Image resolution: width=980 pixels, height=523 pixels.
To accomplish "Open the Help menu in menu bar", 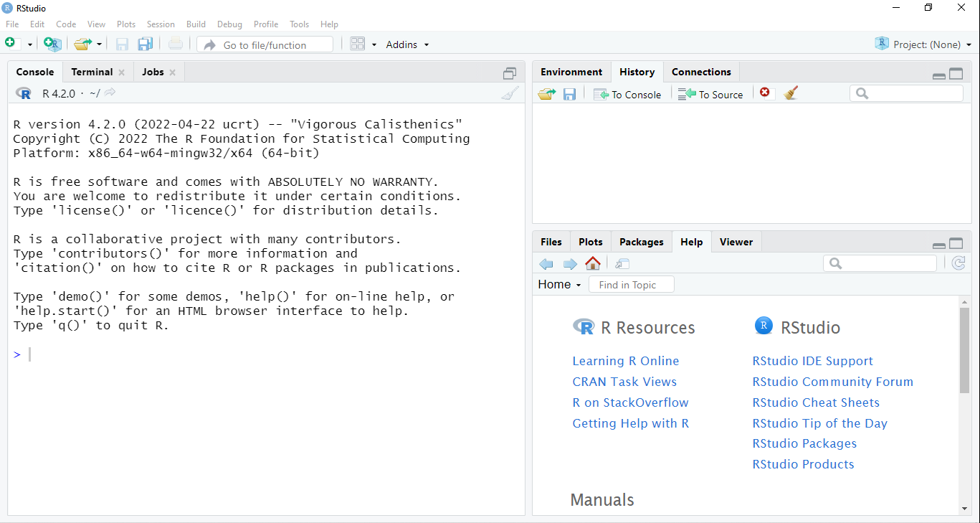I will coord(329,24).
